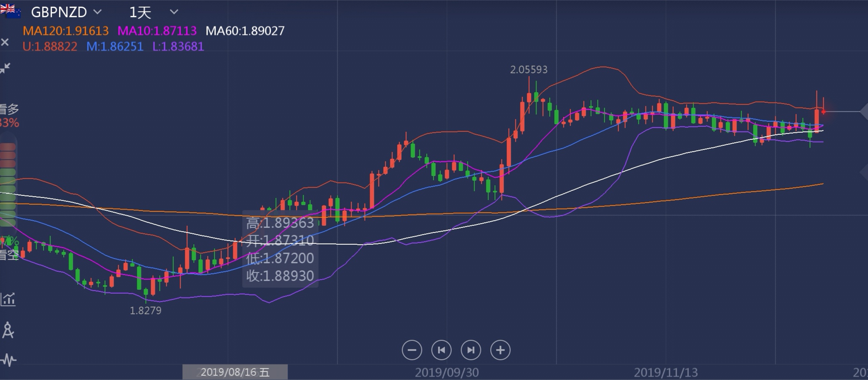Screen dimensions: 868x380
Task: Zoom in the chart with plus button
Action: (500, 350)
